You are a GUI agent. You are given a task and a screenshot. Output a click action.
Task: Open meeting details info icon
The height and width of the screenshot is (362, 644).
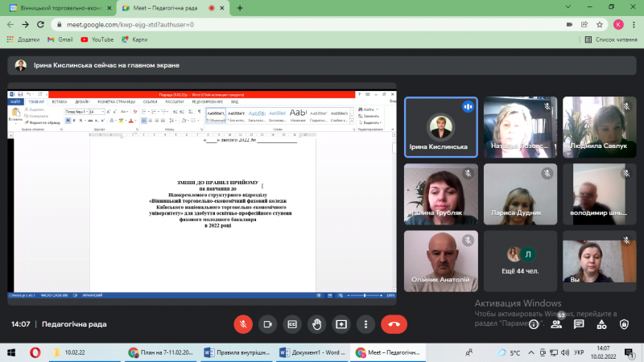(x=534, y=325)
